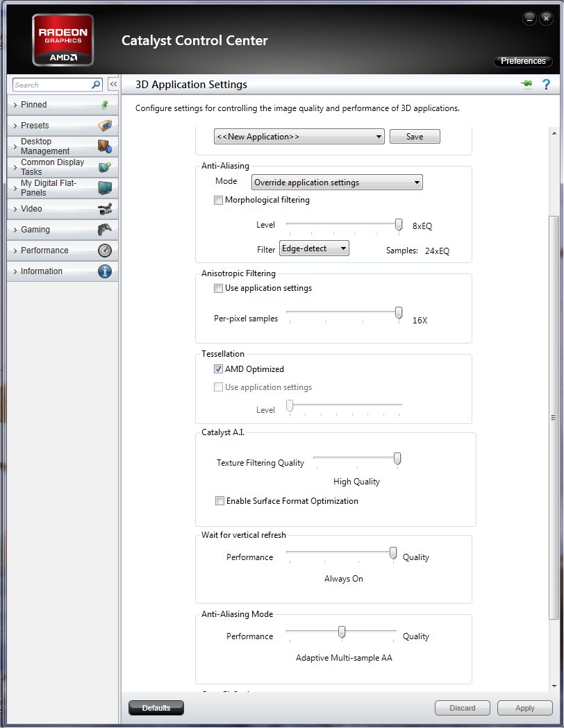564x728 pixels.
Task: Click the Radeon Graphics AMD logo
Action: tap(63, 40)
